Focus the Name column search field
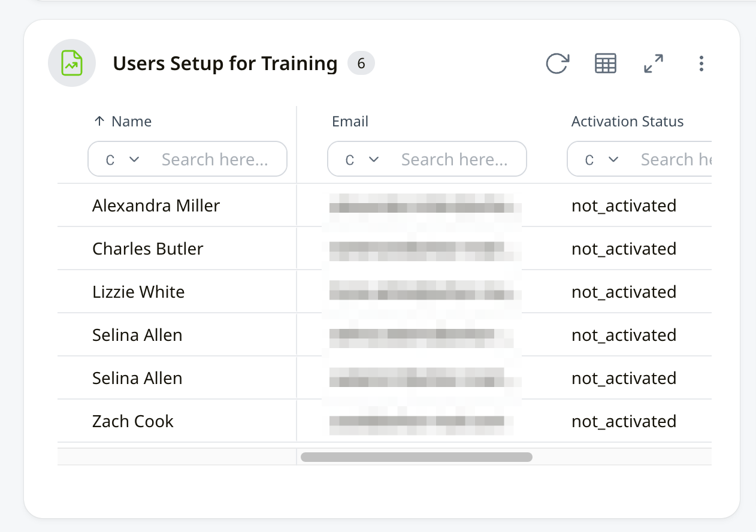Image resolution: width=756 pixels, height=532 pixels. 216,159
